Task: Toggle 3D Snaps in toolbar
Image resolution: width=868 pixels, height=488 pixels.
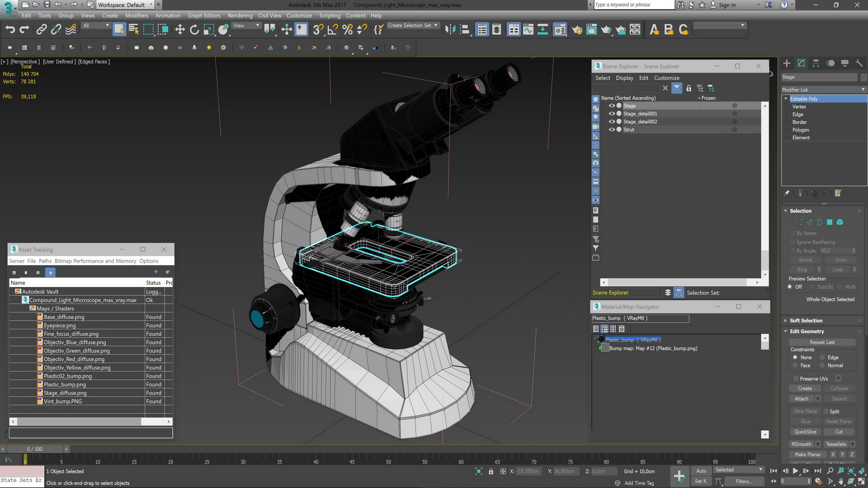Action: tap(318, 30)
